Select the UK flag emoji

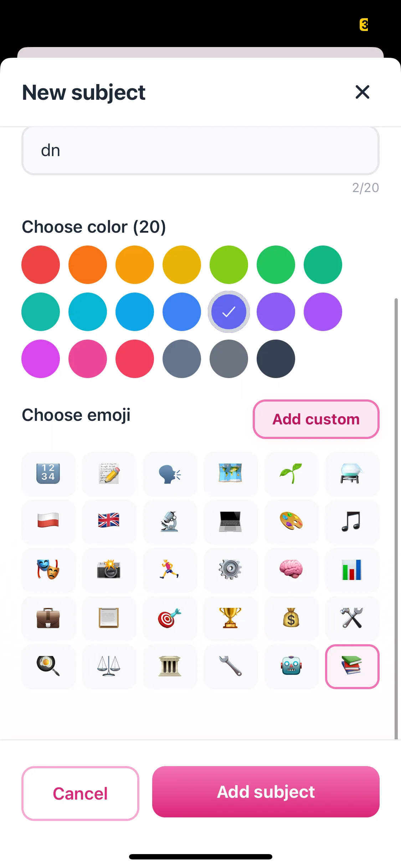coord(109,521)
